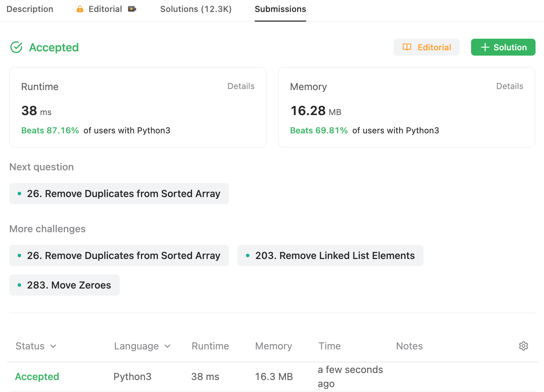Screen dimensions: 544x392
Task: Open submissions table settings gear
Action: [524, 346]
